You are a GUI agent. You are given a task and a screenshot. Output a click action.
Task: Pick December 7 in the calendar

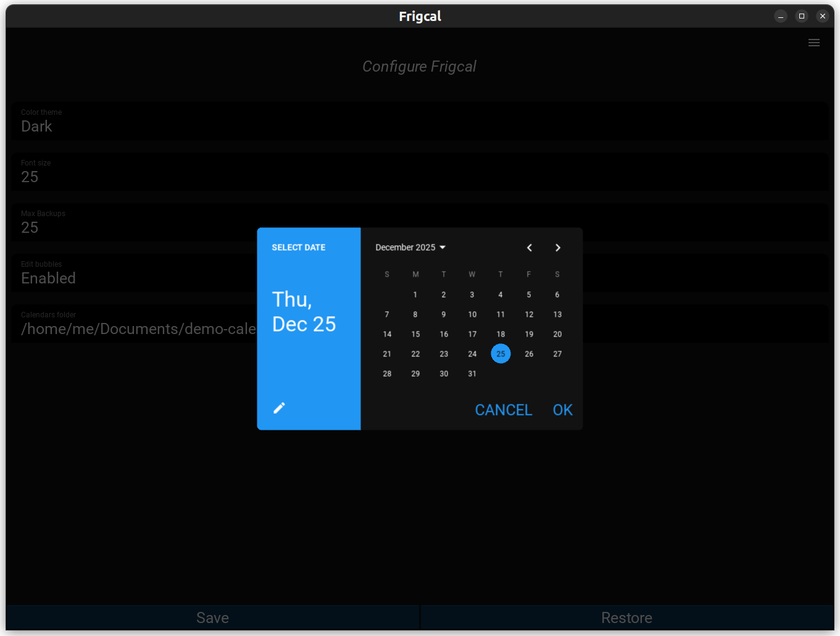(x=387, y=315)
